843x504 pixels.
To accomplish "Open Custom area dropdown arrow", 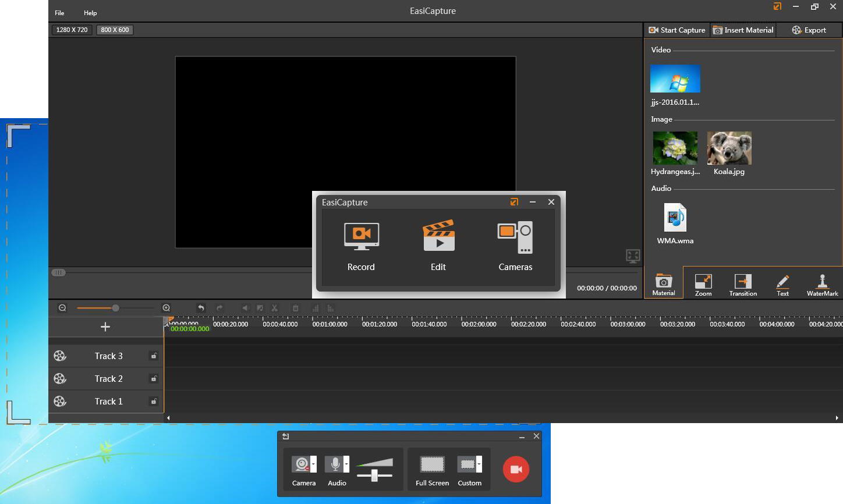I will 479,464.
